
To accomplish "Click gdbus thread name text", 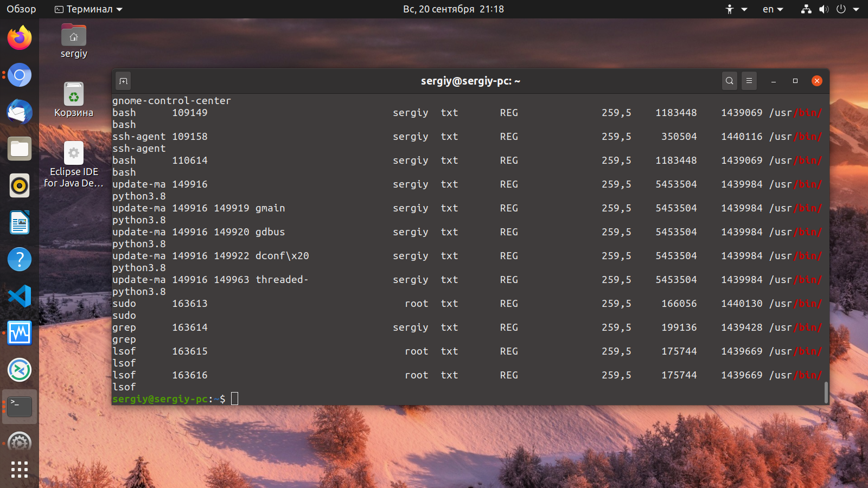I will (x=270, y=232).
